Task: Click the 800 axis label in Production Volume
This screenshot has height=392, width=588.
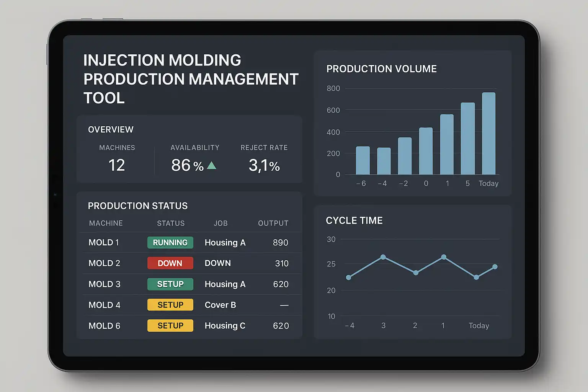Action: pos(333,88)
